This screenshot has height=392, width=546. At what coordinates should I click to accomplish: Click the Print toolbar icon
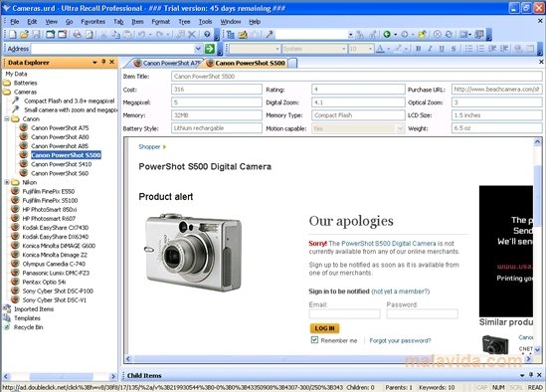point(77,34)
